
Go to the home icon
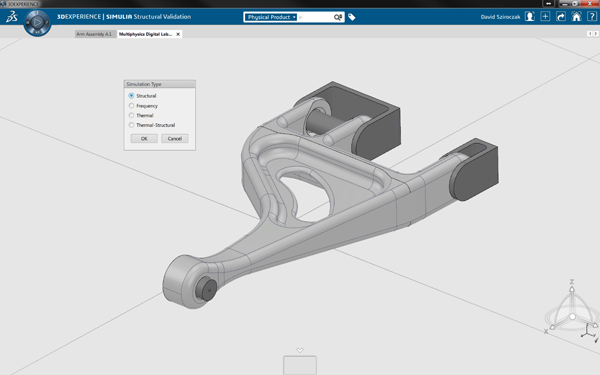point(576,17)
